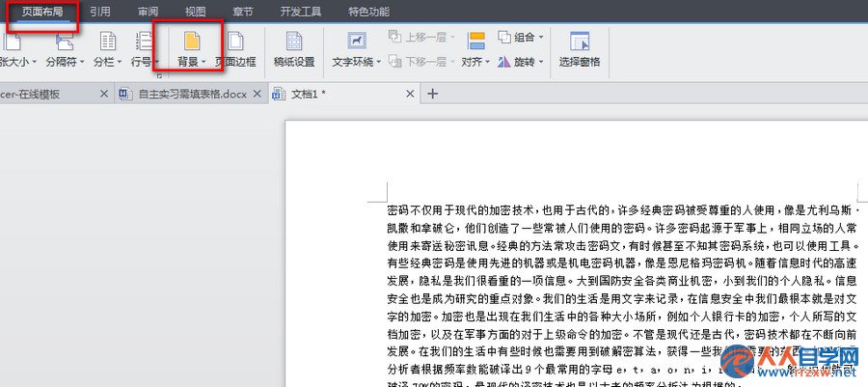Expand the 旋转 dropdown arrow
Image resolution: width=868 pixels, height=387 pixels.
(541, 62)
